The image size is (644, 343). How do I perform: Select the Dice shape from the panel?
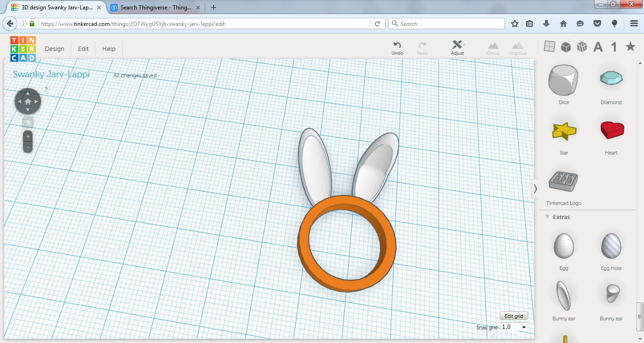(x=563, y=81)
